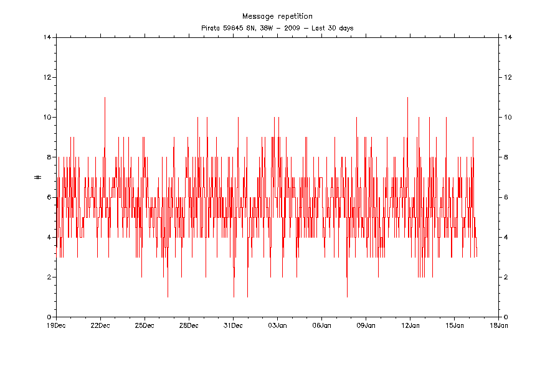Click the 25Dec x-axis label
This screenshot has width=555, height=392.
click(x=145, y=325)
